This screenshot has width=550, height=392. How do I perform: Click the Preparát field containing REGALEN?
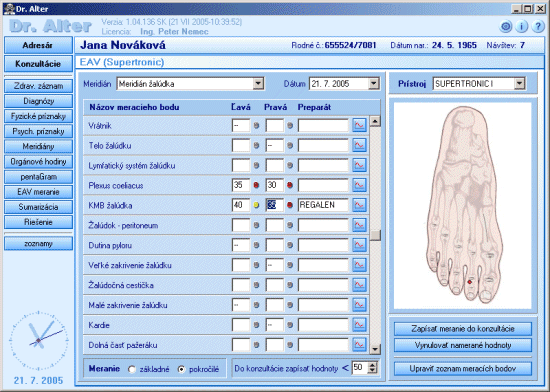(323, 205)
